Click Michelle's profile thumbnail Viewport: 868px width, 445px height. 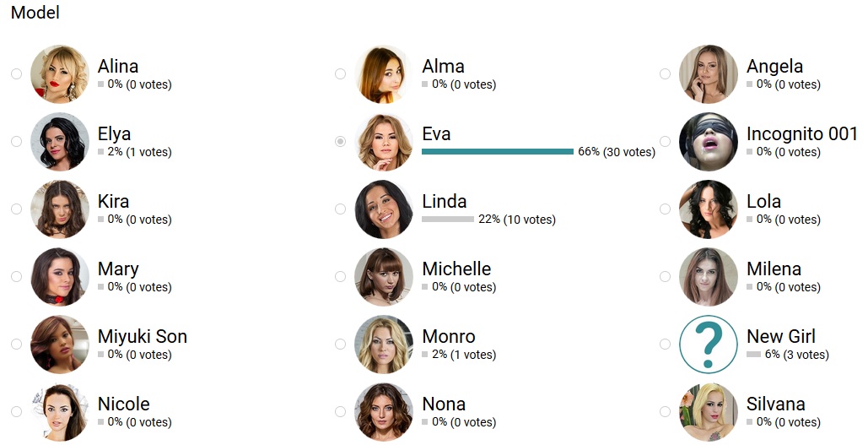384,276
